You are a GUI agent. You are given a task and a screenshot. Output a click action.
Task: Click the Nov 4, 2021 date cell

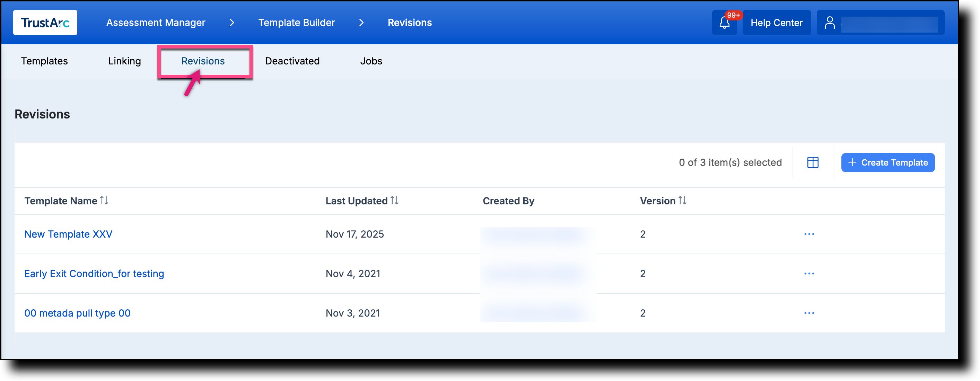point(353,274)
